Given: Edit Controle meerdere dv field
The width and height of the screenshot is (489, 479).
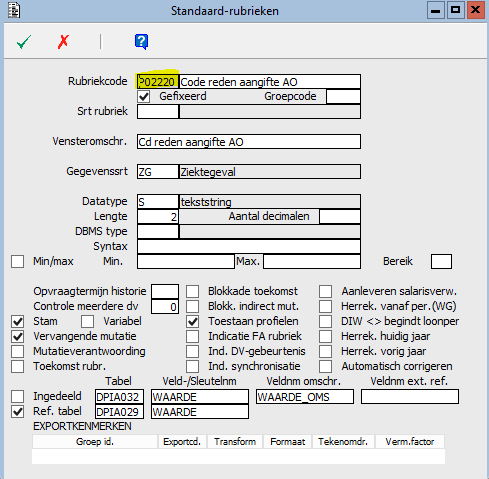Looking at the screenshot, I should pyautogui.click(x=165, y=307).
